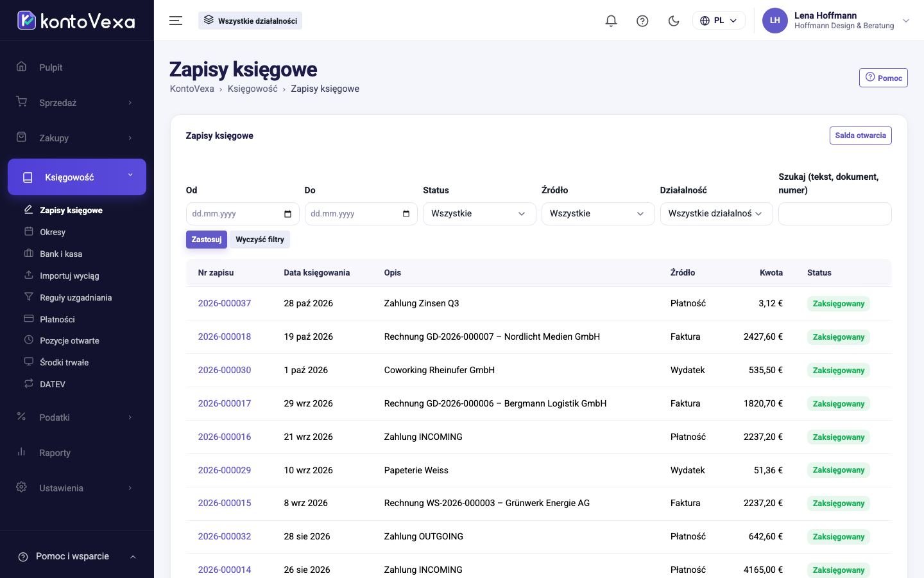Image resolution: width=924 pixels, height=578 pixels.
Task: Open calendar picker in Od field
Action: pos(287,214)
